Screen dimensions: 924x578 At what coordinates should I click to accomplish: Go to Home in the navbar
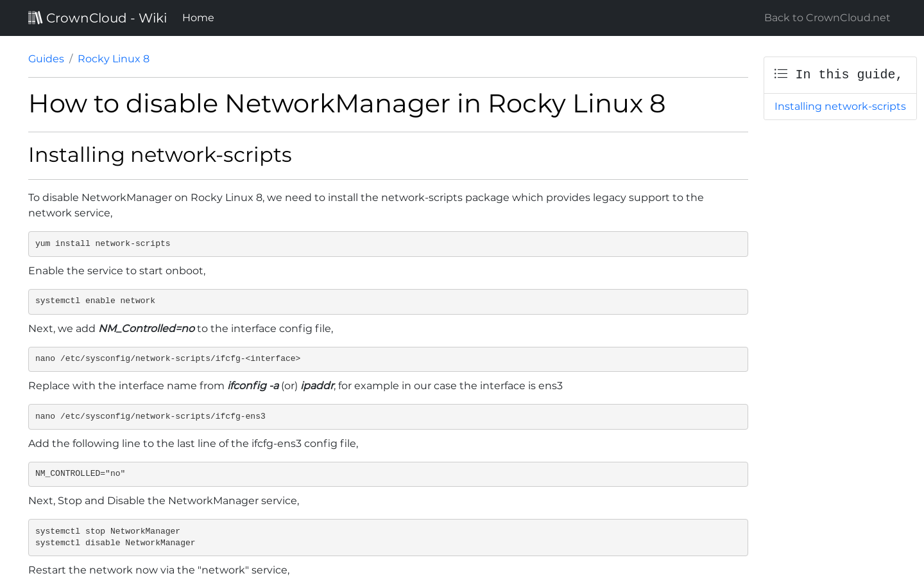[x=198, y=18]
